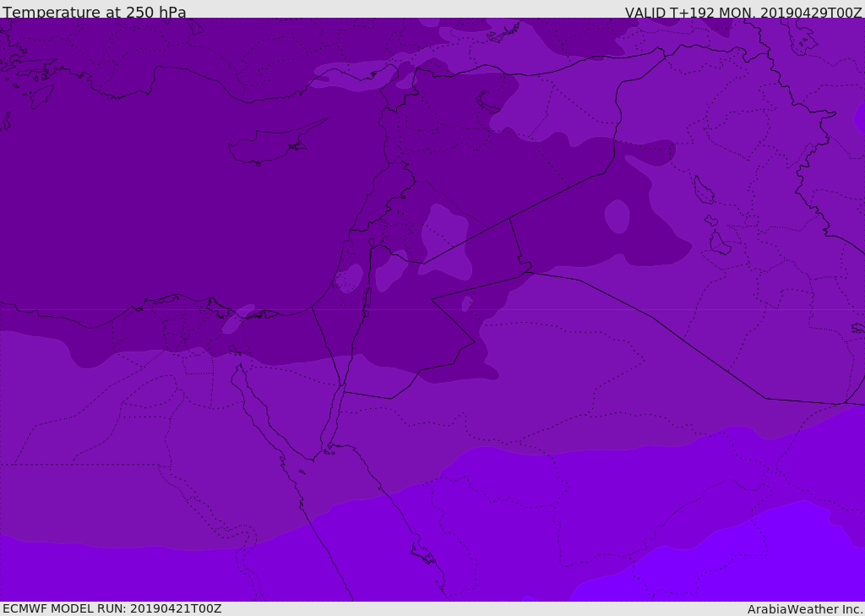Click the ECMWF MODEL RUN text
This screenshot has width=865, height=616.
click(x=112, y=608)
